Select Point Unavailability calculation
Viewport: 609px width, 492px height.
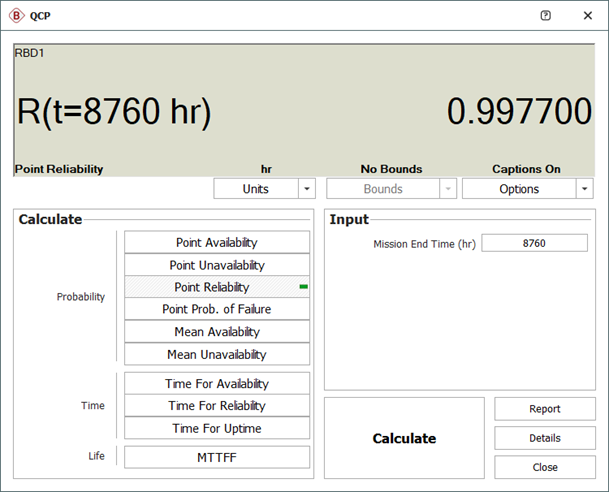tap(217, 265)
